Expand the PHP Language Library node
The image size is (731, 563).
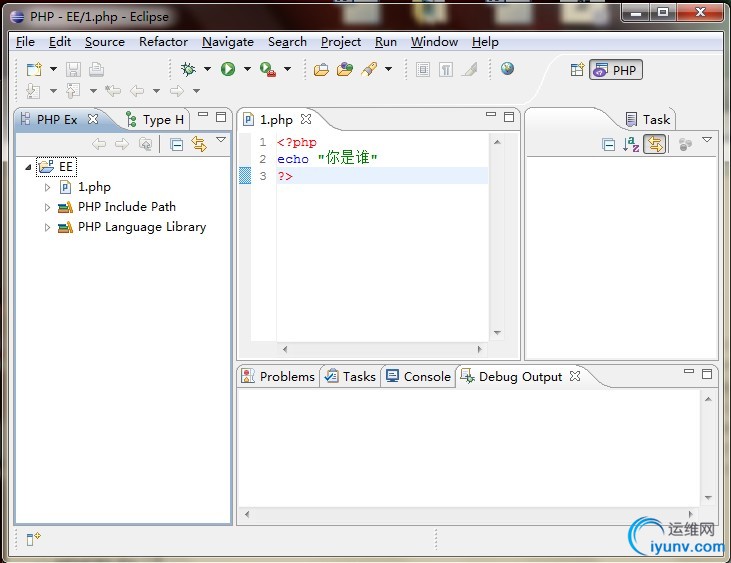[47, 227]
